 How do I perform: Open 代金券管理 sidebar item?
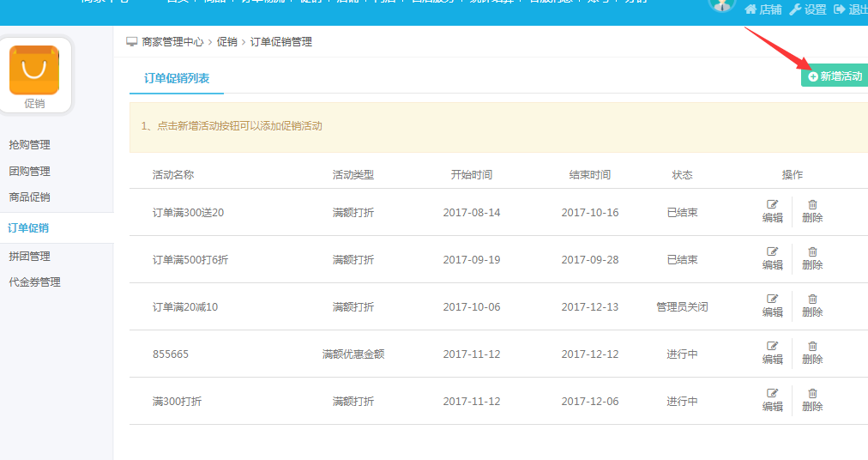point(34,282)
